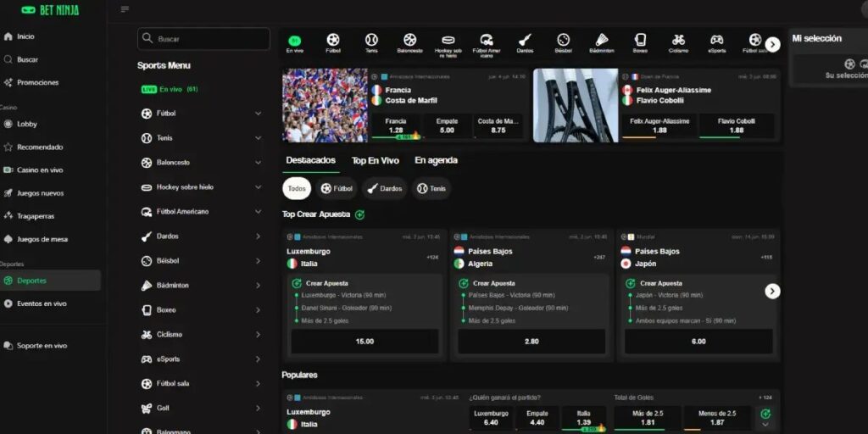The width and height of the screenshot is (868, 434).
Task: Click the Top Crear Apuesta green plus icon
Action: tap(359, 214)
